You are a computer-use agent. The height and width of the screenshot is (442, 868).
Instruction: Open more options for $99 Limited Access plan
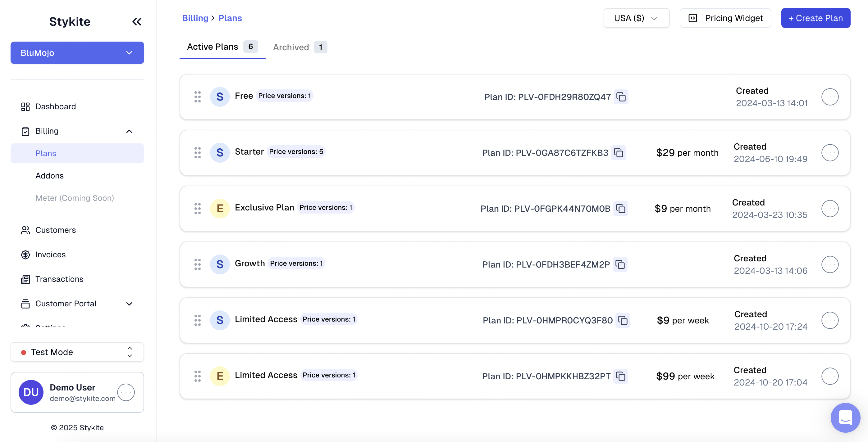click(829, 377)
